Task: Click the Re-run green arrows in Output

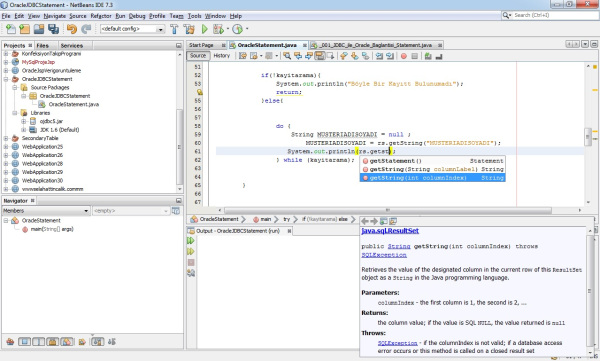Action: [x=191, y=240]
